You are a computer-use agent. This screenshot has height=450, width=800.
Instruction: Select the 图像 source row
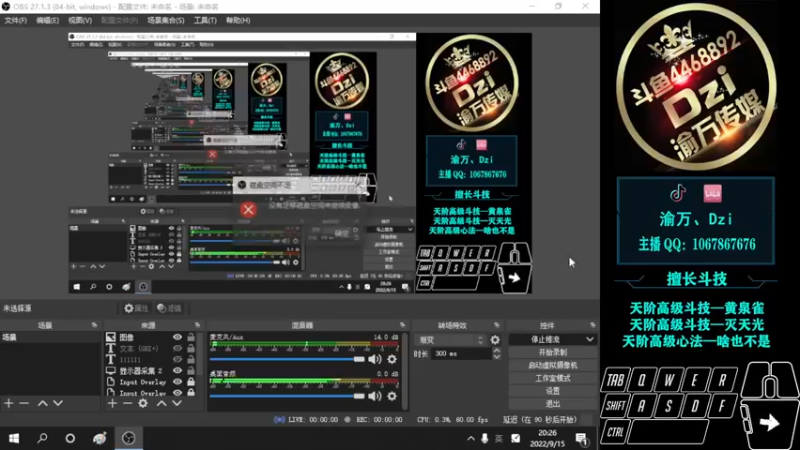point(151,337)
